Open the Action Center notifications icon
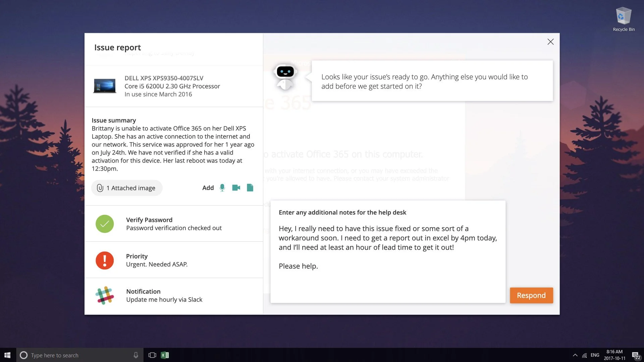Image resolution: width=644 pixels, height=362 pixels. [x=635, y=355]
